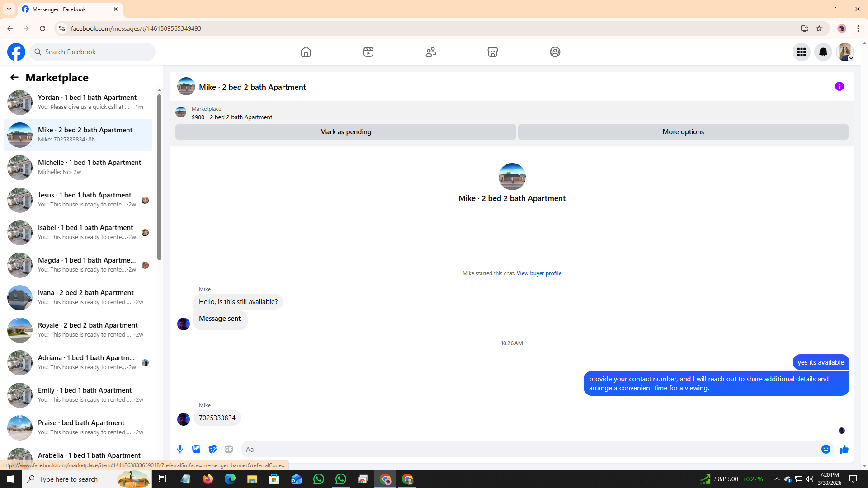Attach a photo using the image icon
The image size is (868, 488).
pyautogui.click(x=196, y=449)
